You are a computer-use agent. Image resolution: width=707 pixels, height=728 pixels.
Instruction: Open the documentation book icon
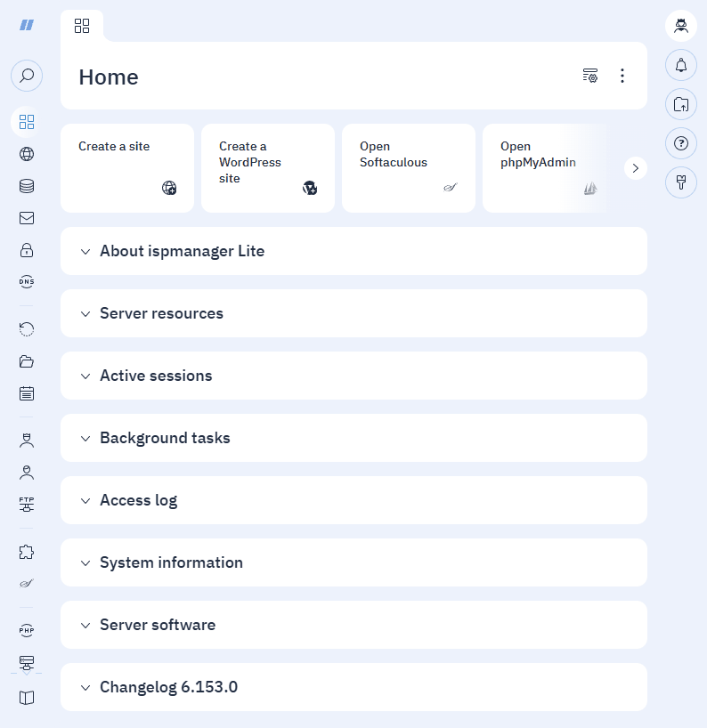coord(27,698)
